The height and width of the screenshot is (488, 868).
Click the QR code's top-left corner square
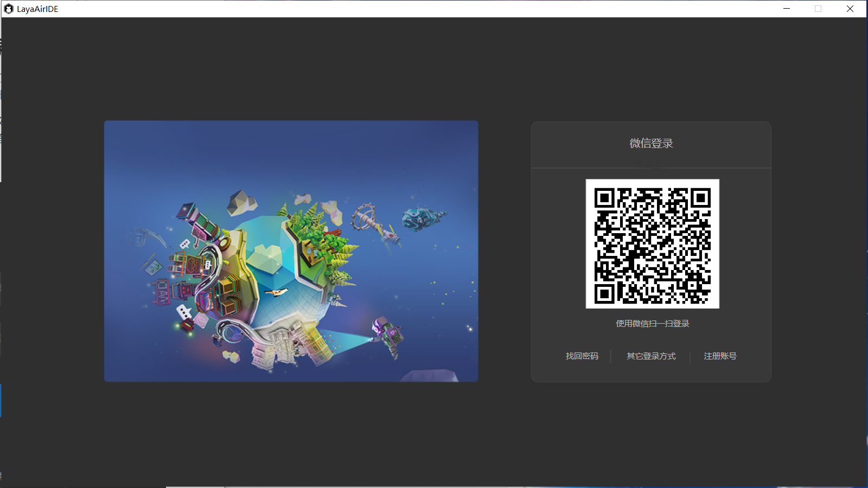(604, 198)
